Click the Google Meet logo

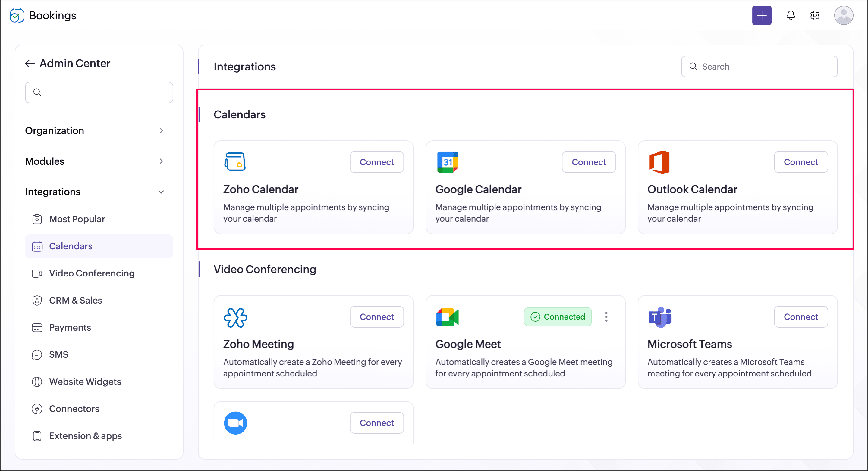pos(448,317)
